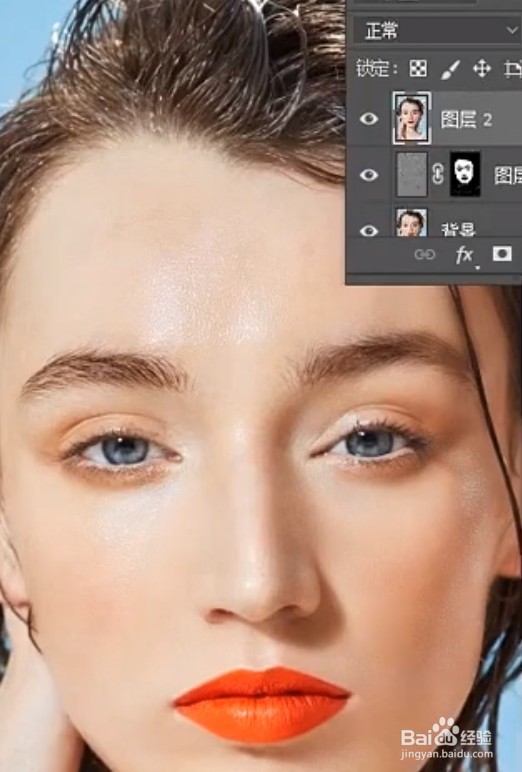Click the 背景 layer name
The width and height of the screenshot is (522, 772).
[457, 229]
